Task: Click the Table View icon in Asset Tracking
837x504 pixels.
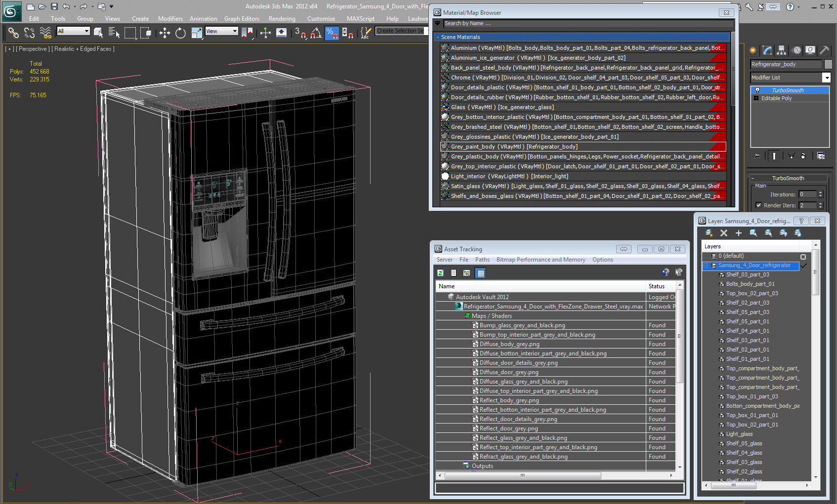Action: tap(481, 272)
